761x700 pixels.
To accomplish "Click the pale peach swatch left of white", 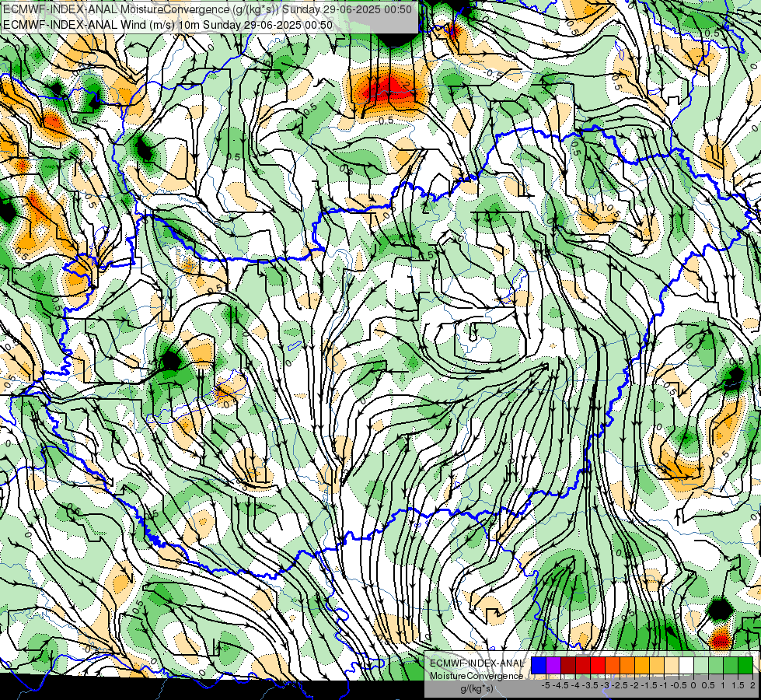I will click(x=672, y=665).
